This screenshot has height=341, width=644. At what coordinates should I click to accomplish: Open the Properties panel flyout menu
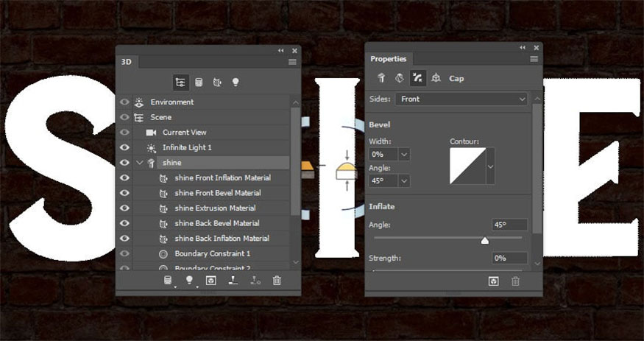click(534, 59)
